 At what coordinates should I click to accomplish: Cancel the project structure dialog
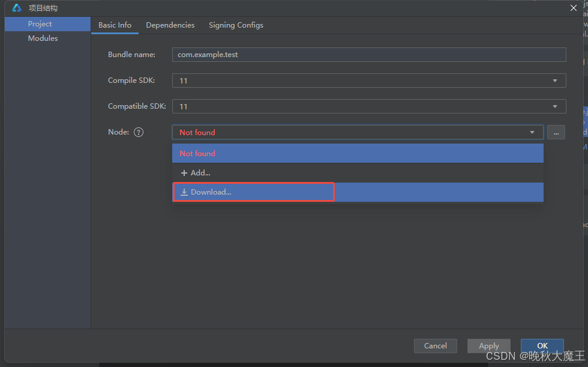pos(436,345)
